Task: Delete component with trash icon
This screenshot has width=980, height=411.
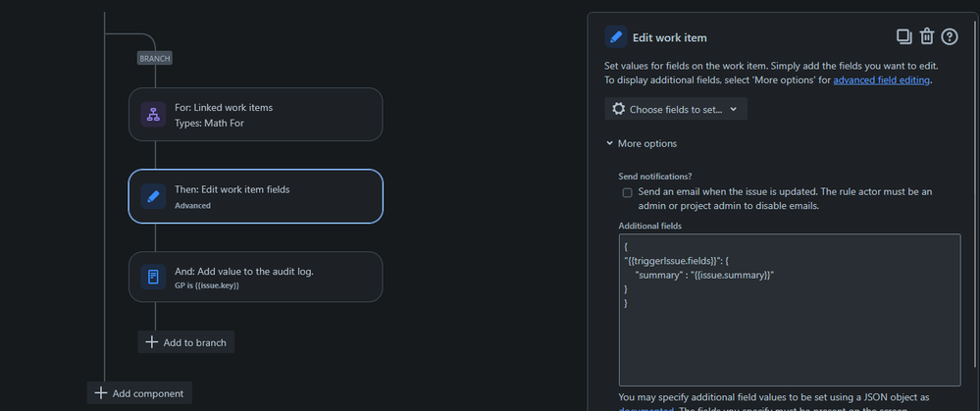Action: 927,37
